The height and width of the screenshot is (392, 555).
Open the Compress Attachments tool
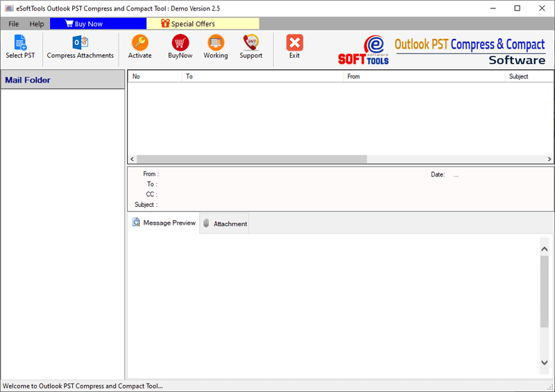80,46
